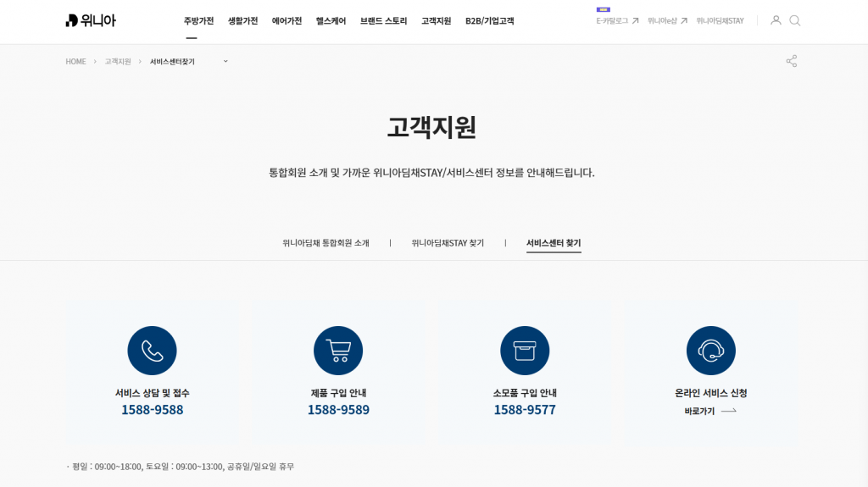Image resolution: width=868 pixels, height=487 pixels.
Task: Click the 바로가기 link
Action: coord(699,411)
